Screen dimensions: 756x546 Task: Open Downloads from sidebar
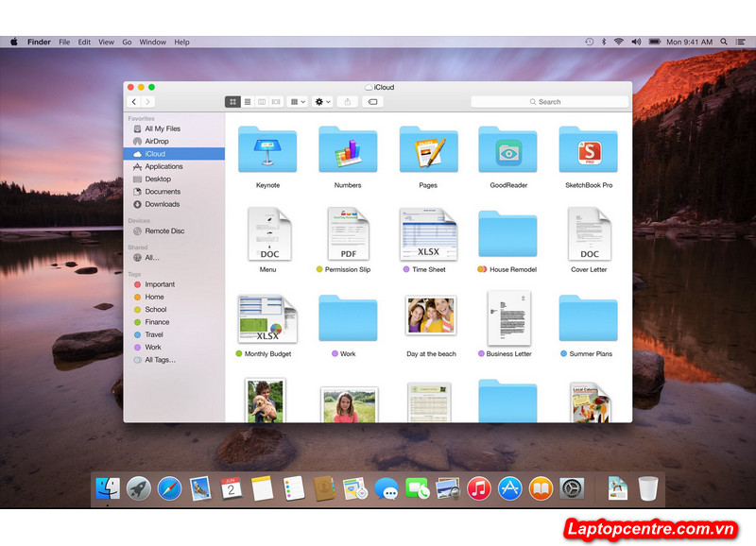174,204
